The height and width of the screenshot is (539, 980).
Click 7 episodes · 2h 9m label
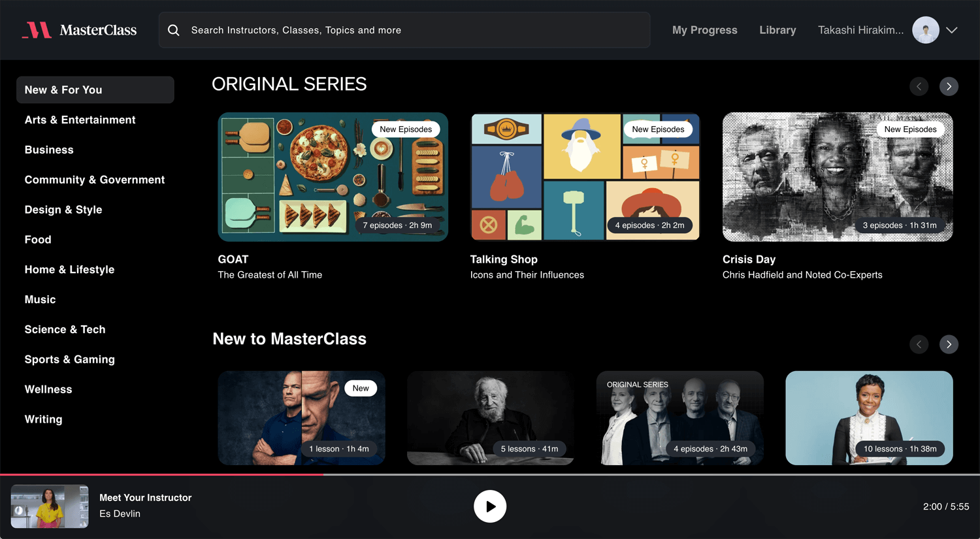tap(397, 225)
